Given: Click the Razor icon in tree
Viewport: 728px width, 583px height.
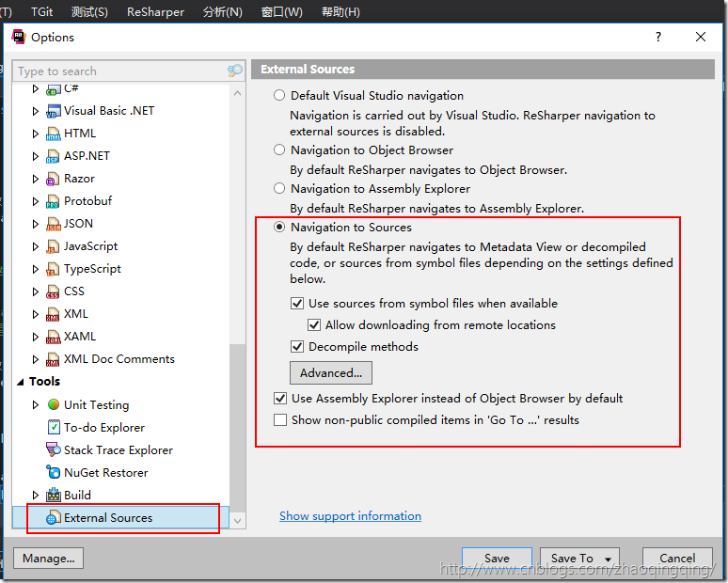Looking at the screenshot, I should click(x=53, y=179).
